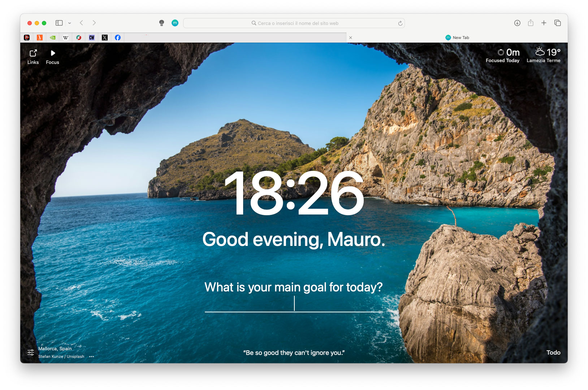This screenshot has height=390, width=588.
Task: Open the photo options with the ellipsis
Action: click(x=91, y=356)
